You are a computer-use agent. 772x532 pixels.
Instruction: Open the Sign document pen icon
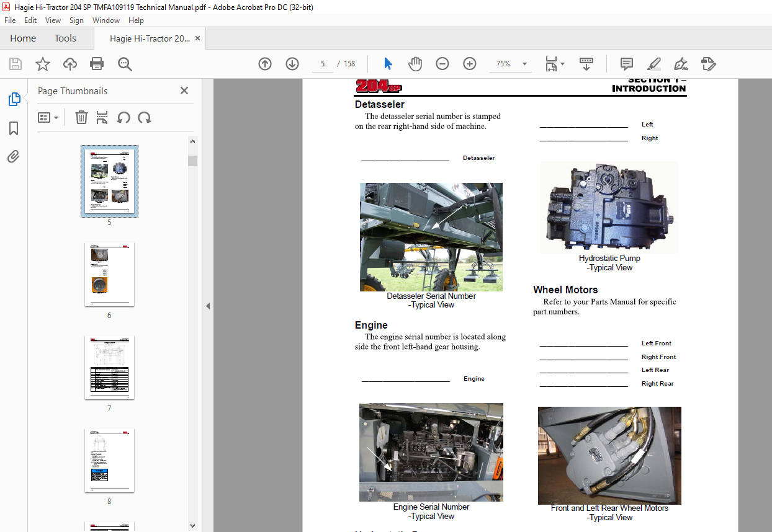point(681,64)
